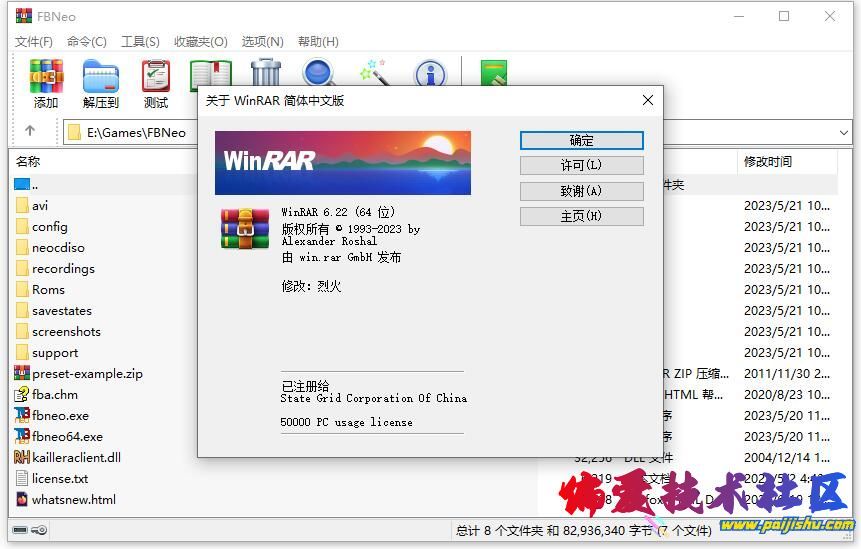Screen dimensions: 861x549
Task: Click the 2011/11/30 date cell
Action: point(787,373)
